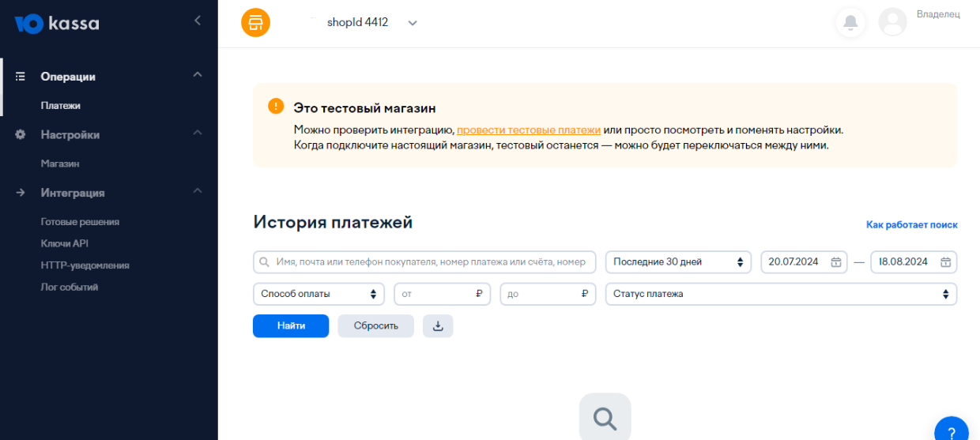This screenshot has height=440, width=980.
Task: Click the Интеграция arrow icon
Action: click(21, 193)
